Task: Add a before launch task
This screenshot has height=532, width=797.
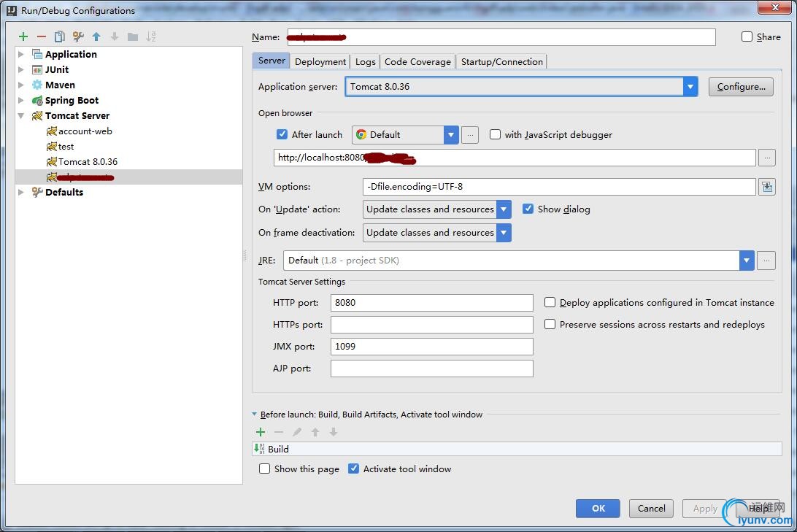Action: point(261,432)
